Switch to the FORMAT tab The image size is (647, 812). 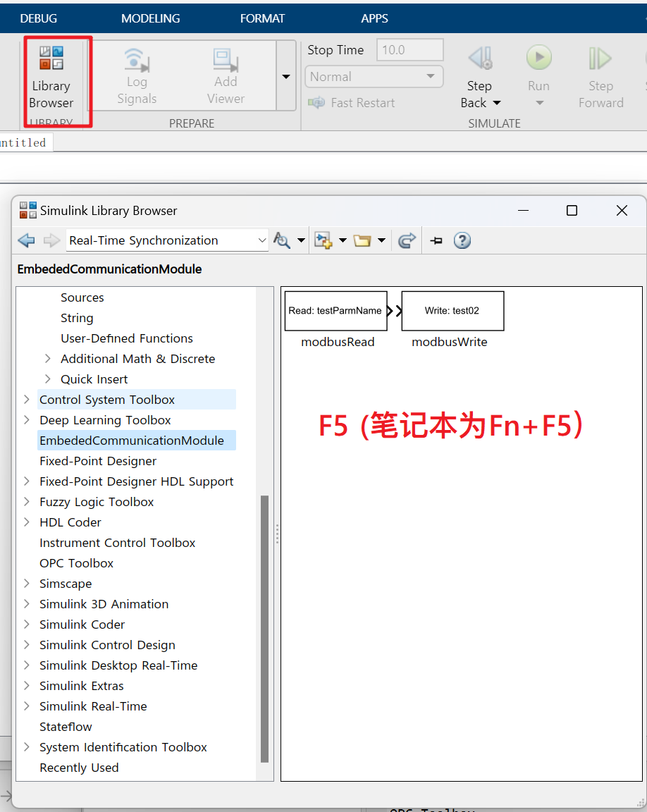pos(262,18)
